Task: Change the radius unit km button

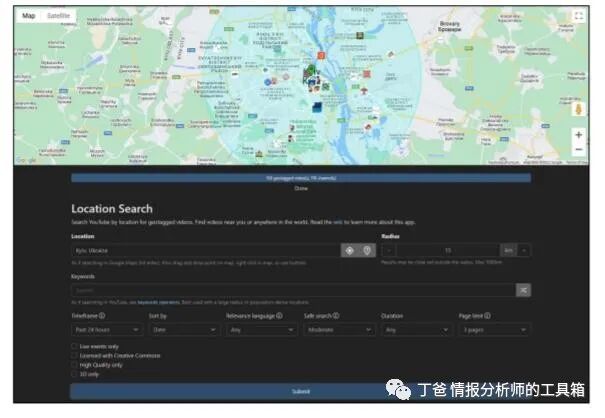Action: coord(509,250)
